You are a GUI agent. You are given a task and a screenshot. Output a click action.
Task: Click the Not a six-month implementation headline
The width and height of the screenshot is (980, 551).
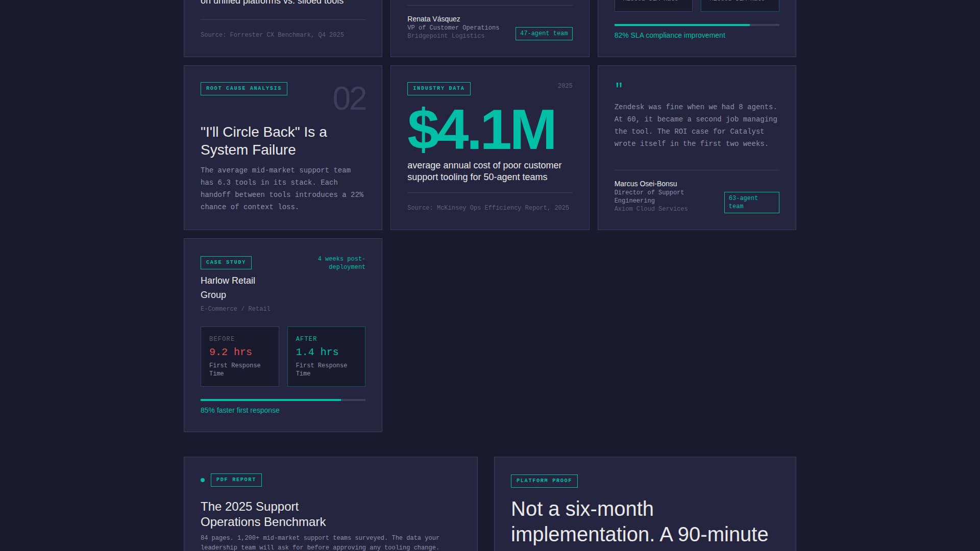(639, 522)
